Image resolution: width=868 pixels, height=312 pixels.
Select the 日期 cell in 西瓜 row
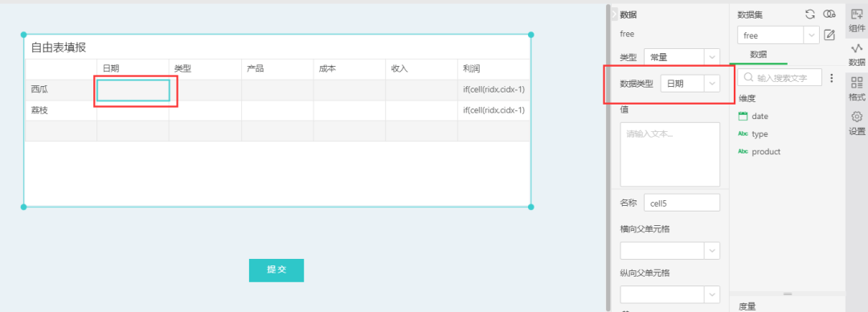[x=133, y=90]
